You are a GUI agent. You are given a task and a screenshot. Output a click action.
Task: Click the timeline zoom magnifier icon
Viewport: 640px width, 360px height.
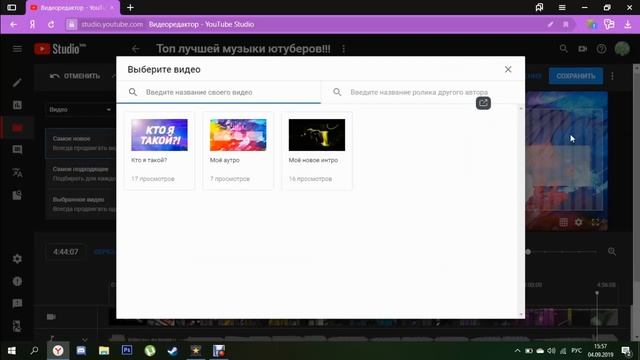[611, 251]
